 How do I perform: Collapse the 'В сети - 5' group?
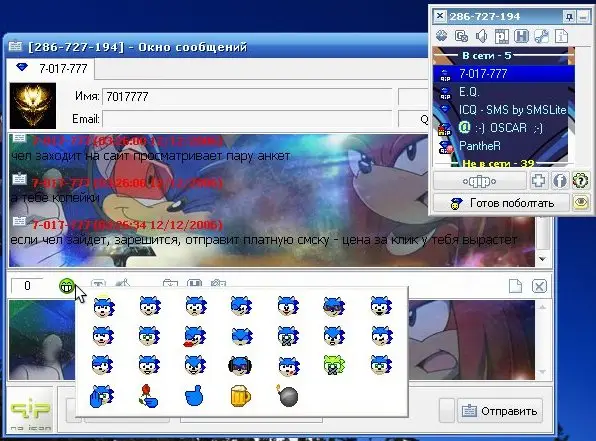503,56
